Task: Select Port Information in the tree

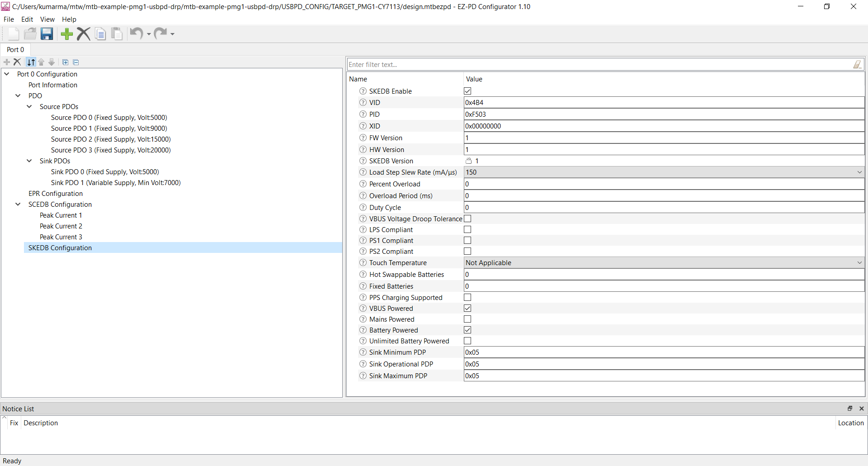Action: click(x=53, y=85)
